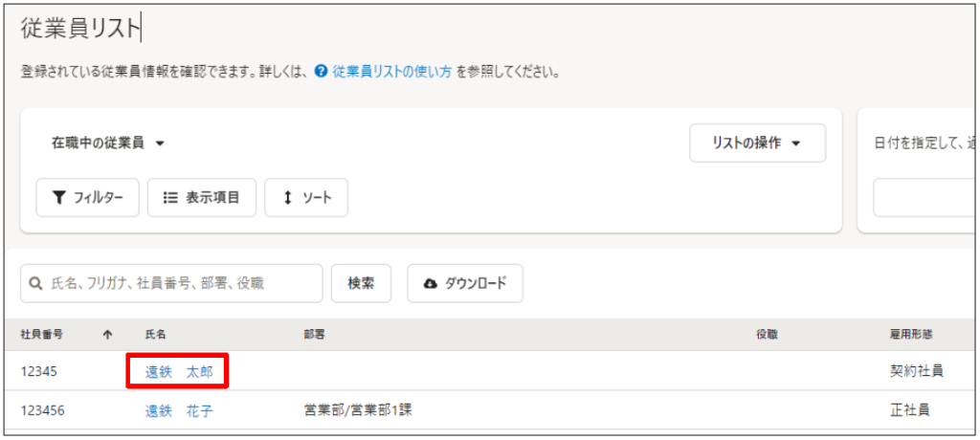The image size is (980, 440).
Task: Open the 表示項目 display columns button
Action: click(201, 198)
